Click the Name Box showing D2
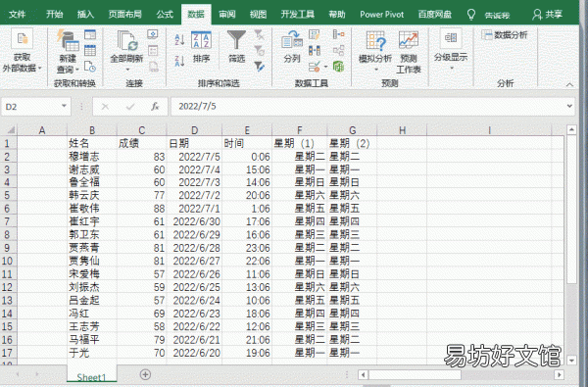Screen dimensions: 588x387 (30, 107)
